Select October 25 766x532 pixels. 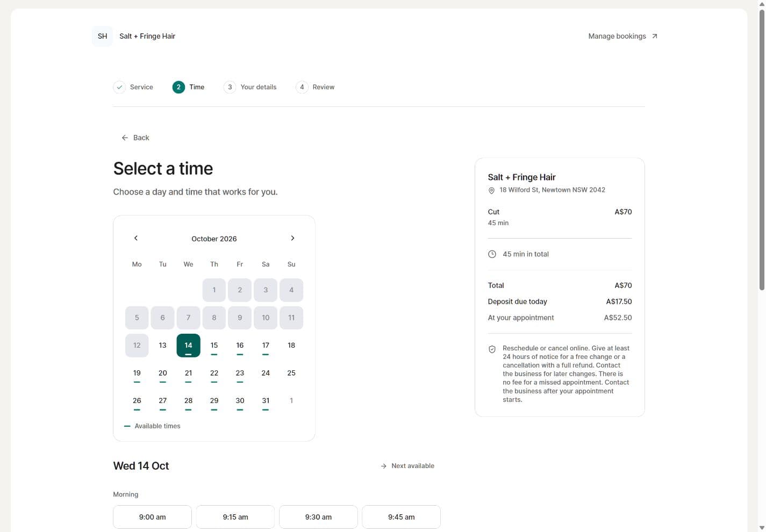[x=291, y=373]
